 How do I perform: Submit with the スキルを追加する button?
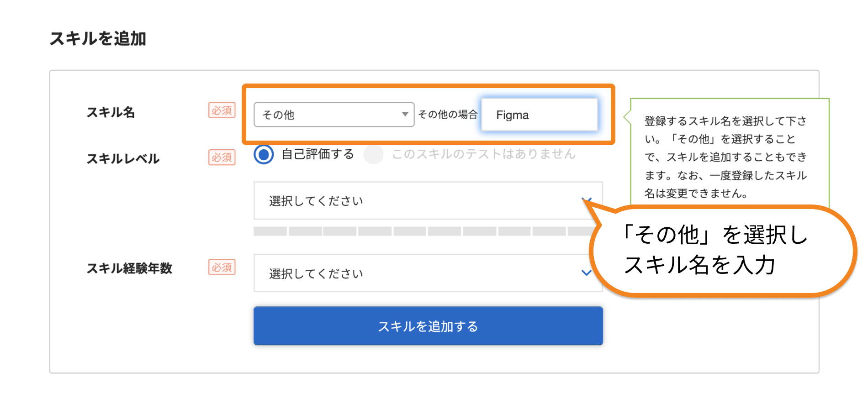428,326
